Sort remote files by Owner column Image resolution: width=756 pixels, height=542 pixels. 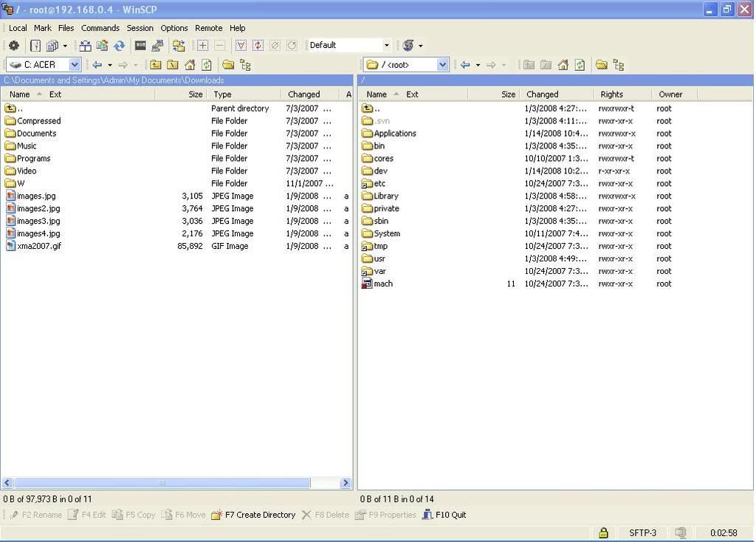click(675, 95)
